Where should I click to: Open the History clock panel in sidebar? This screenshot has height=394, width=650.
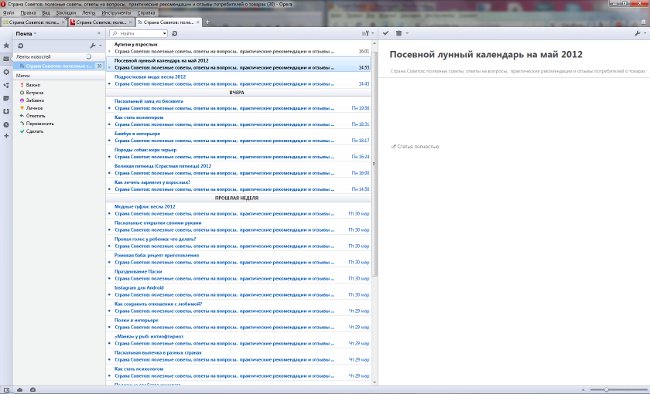tap(6, 124)
